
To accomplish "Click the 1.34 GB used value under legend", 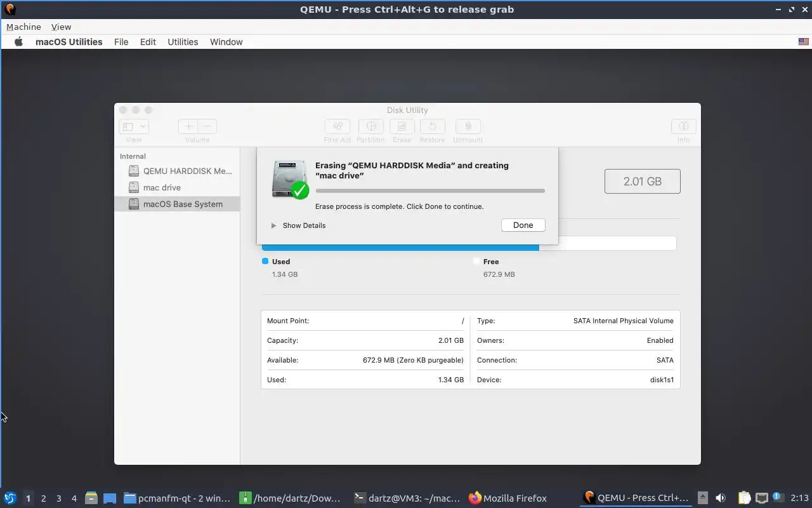I will pyautogui.click(x=285, y=274).
